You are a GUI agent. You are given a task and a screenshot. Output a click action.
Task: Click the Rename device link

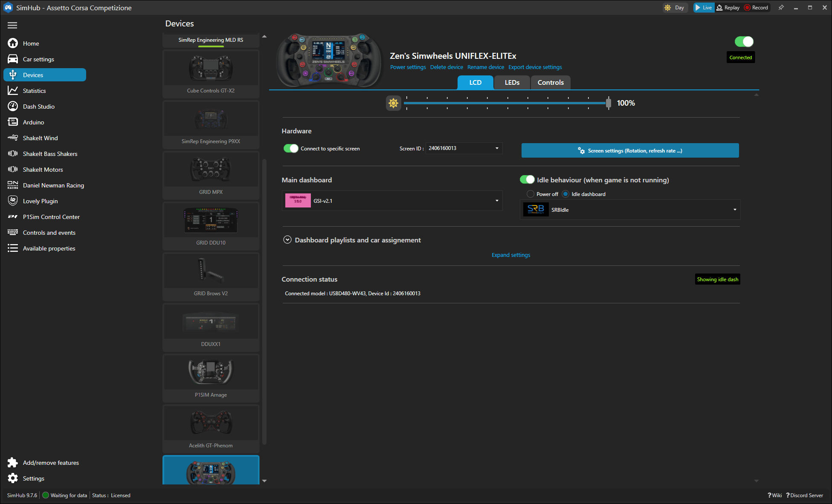point(485,67)
